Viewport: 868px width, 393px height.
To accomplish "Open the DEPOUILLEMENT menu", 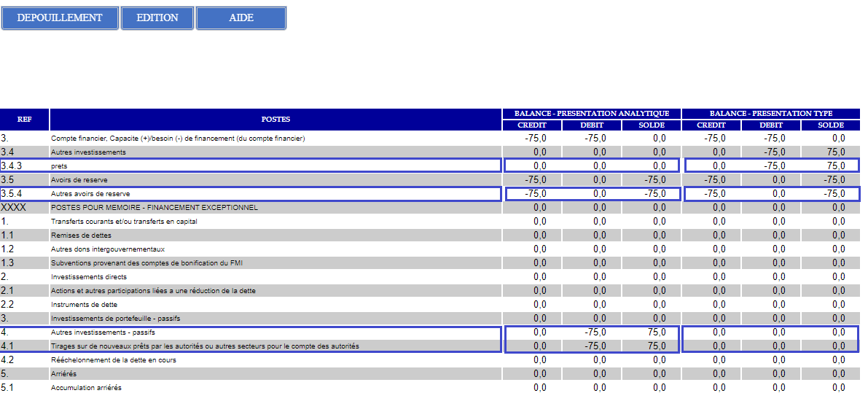I will coord(60,18).
